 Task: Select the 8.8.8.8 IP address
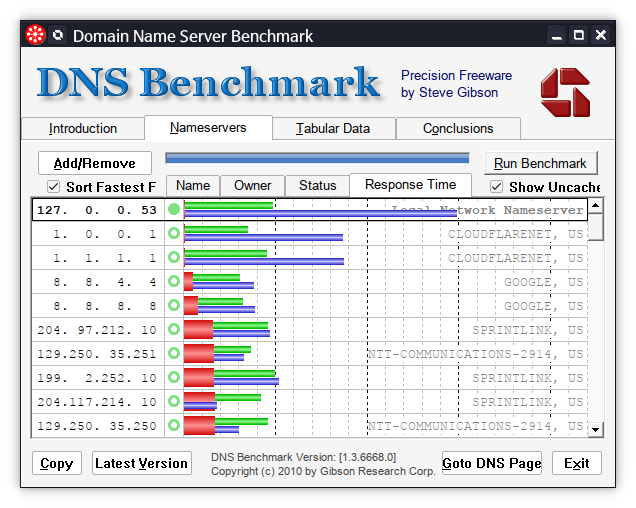(105, 306)
